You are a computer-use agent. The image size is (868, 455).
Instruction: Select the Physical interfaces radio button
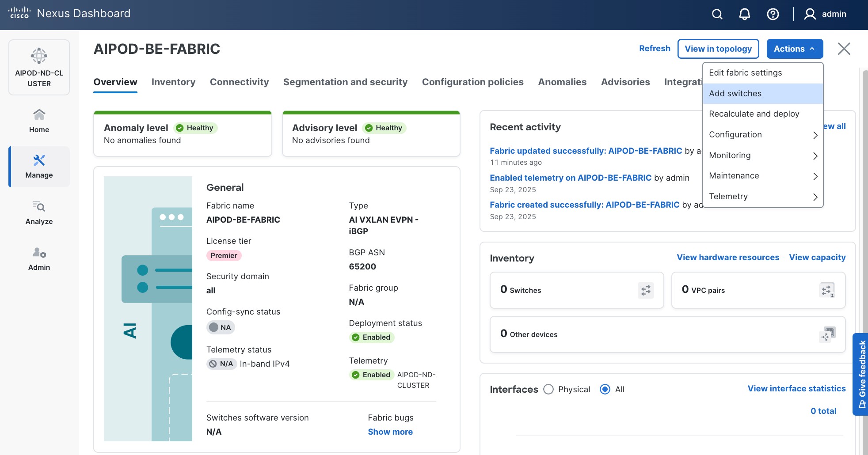[549, 389]
